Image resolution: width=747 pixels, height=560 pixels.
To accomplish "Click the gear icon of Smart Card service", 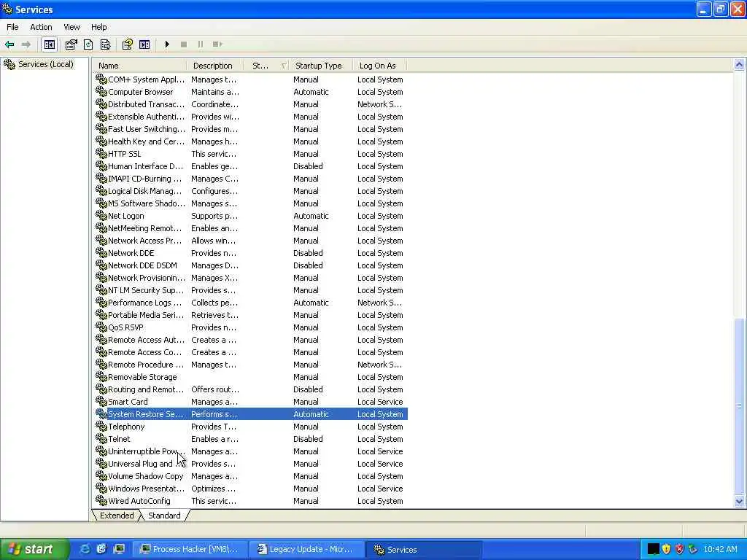I will (x=101, y=401).
